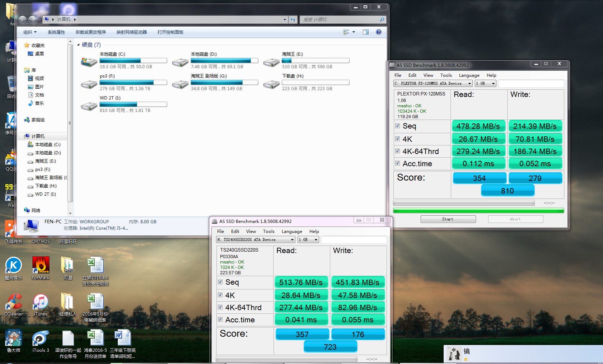Click gray progress bar in PLEXTOR benchmark window
603x364 pixels.
point(464,203)
